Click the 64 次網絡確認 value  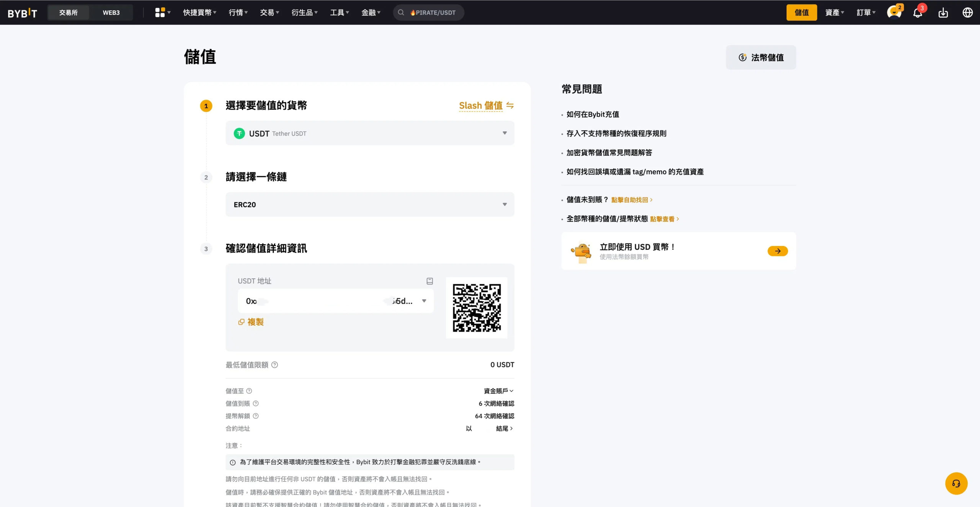click(495, 416)
